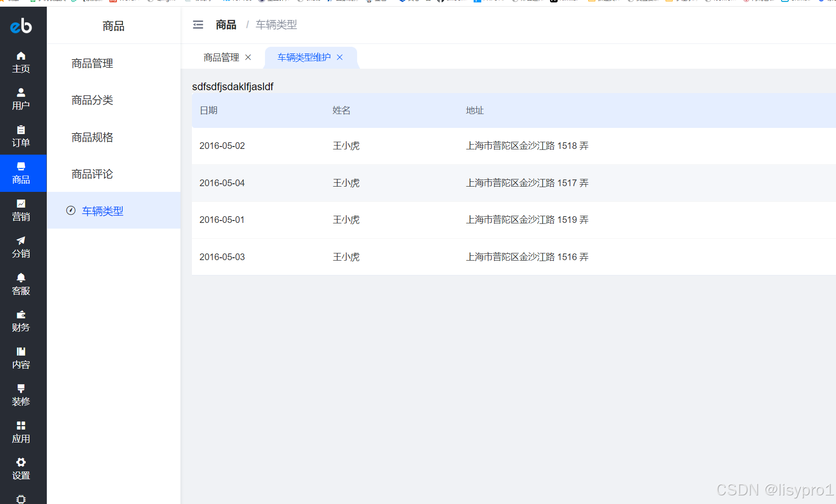836x504 pixels.
Task: Switch to the 商品管理 tab
Action: click(221, 57)
